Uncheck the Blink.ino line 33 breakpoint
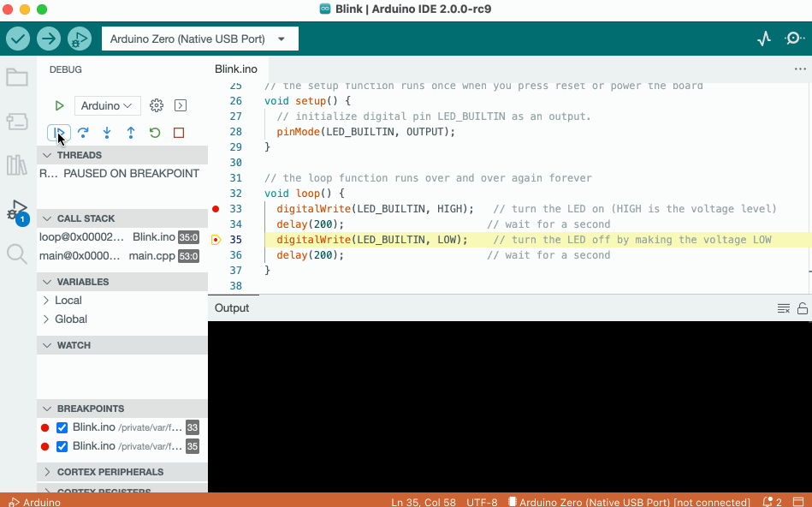Viewport: 812px width, 507px height. [62, 426]
